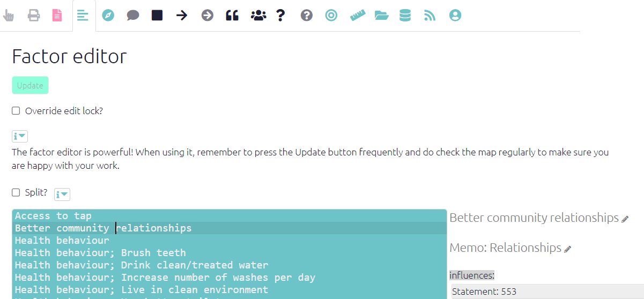Open the speech bubble comment tab
Image resolution: width=644 pixels, height=299 pixels.
click(x=133, y=16)
